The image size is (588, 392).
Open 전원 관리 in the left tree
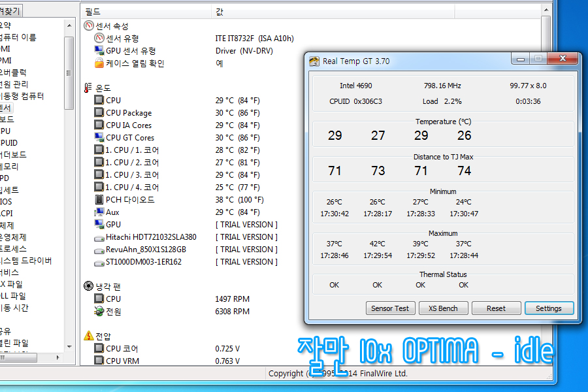point(14,84)
